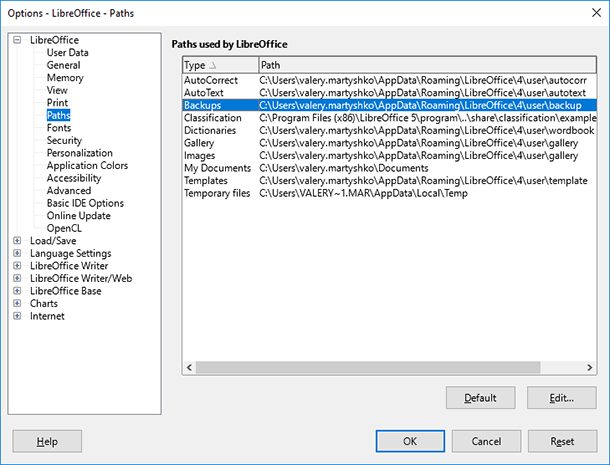The image size is (610, 465).
Task: Open Help for this dialog
Action: point(47,441)
